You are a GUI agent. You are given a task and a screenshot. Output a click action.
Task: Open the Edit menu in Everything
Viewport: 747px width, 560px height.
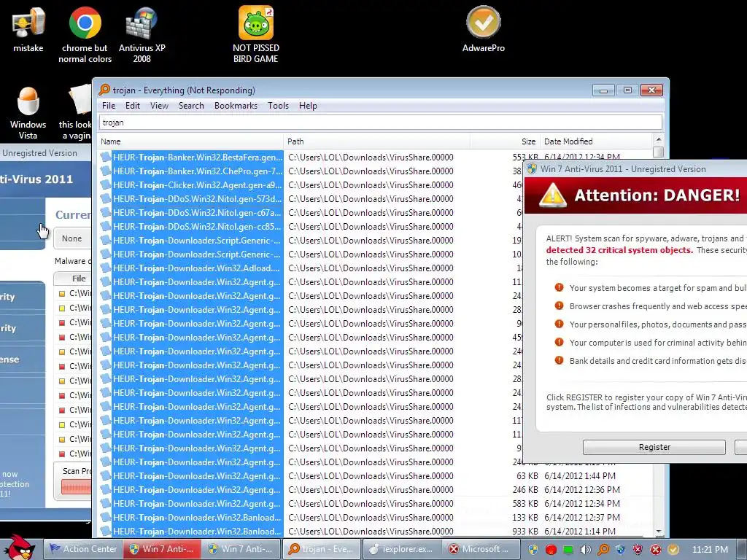pyautogui.click(x=133, y=106)
